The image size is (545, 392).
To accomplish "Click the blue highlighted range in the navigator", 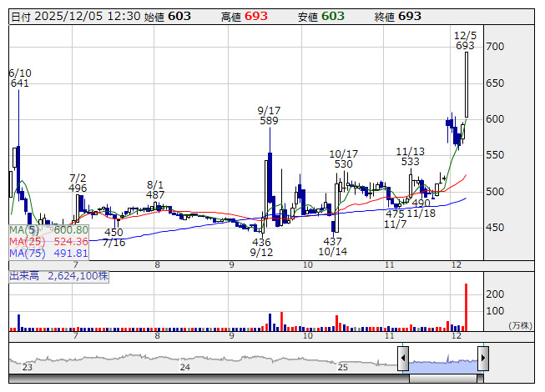I will [442, 359].
